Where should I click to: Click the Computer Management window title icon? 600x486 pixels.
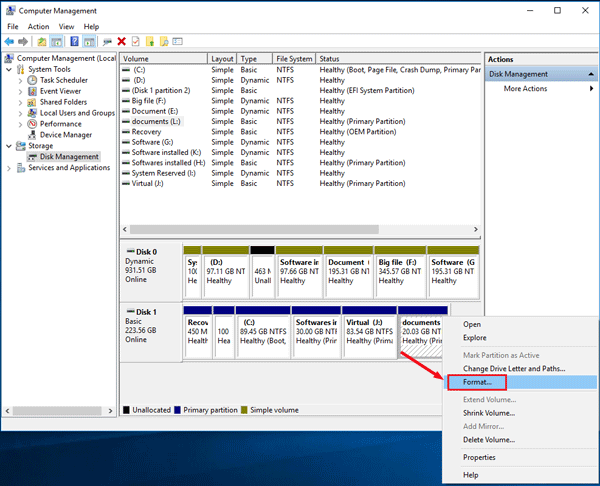[x=11, y=11]
